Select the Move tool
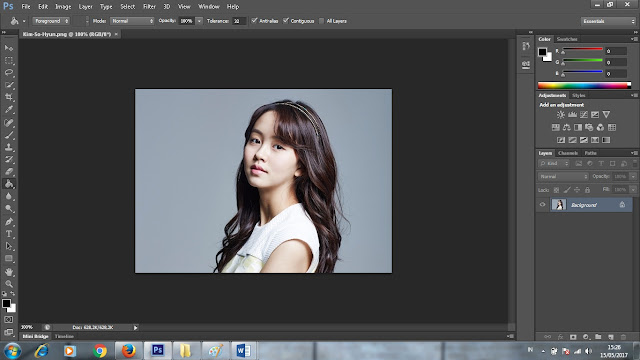Viewport: 640px width, 360px height. (x=9, y=48)
